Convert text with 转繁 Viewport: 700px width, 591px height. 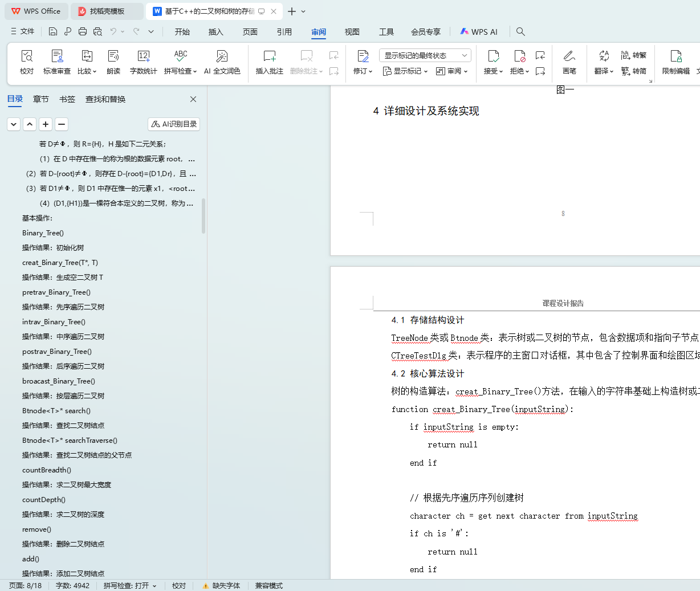pyautogui.click(x=634, y=55)
